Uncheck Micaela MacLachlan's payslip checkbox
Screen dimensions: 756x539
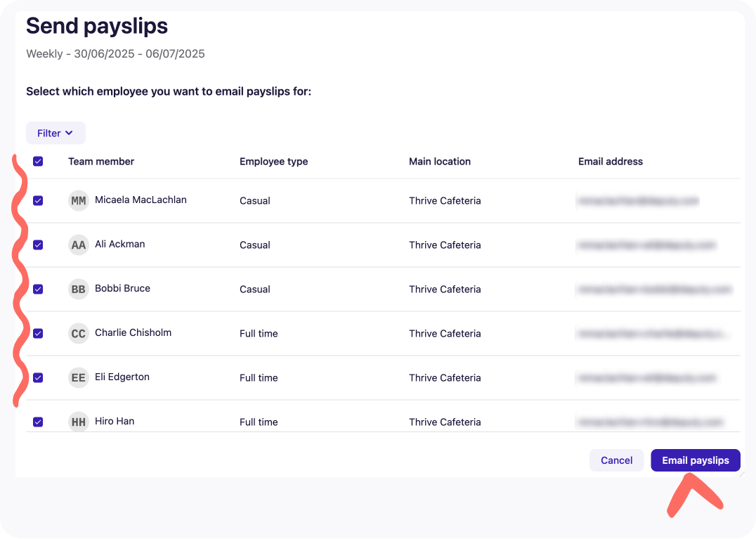(x=38, y=200)
